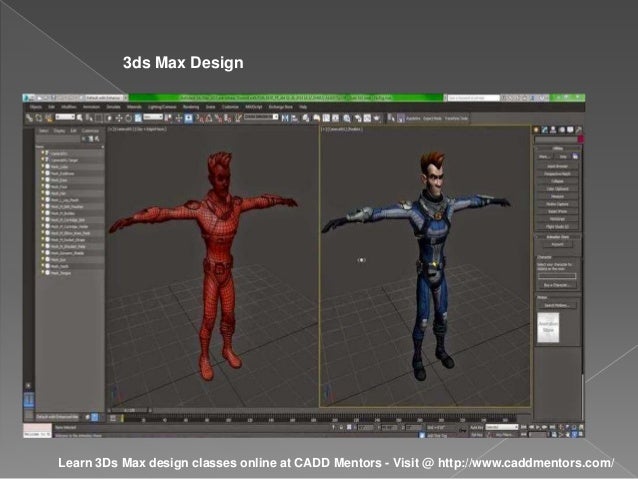Select the Select and Link tool
This screenshot has height=479, width=638.
coord(29,118)
